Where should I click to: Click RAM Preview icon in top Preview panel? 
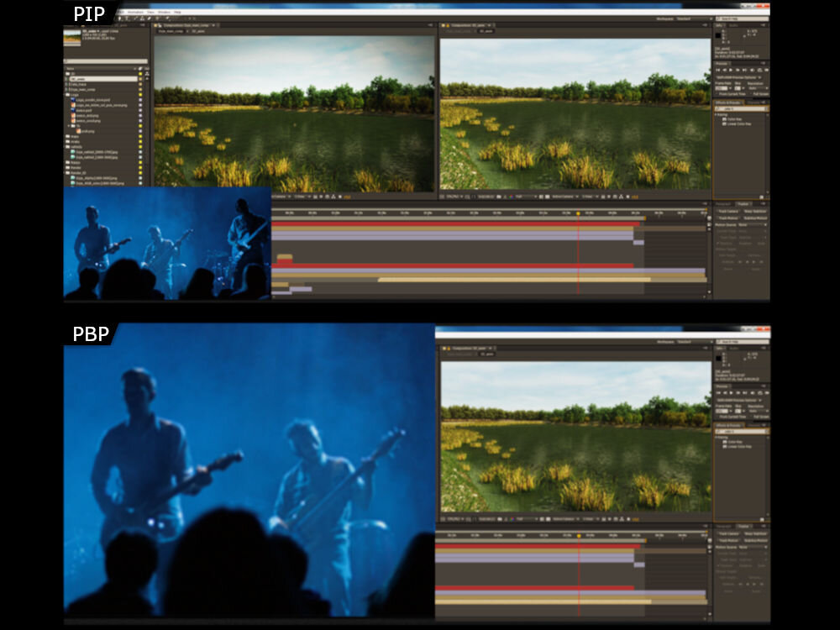[x=765, y=71]
